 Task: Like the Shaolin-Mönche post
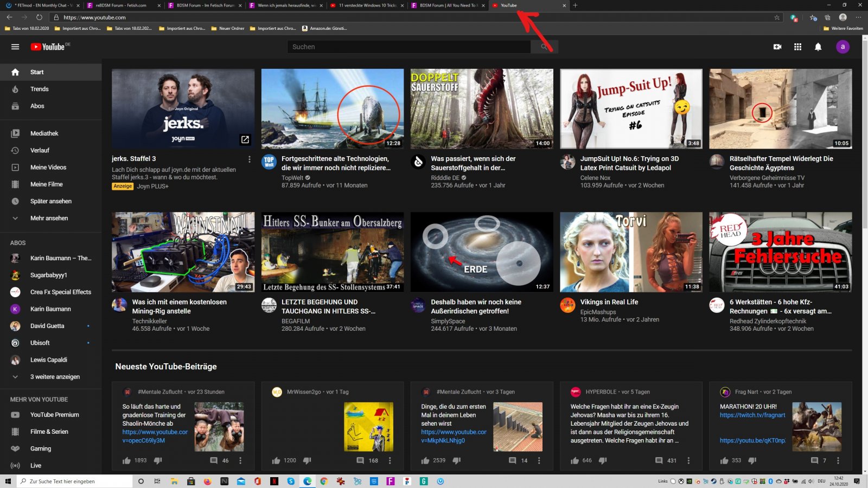pos(126,460)
